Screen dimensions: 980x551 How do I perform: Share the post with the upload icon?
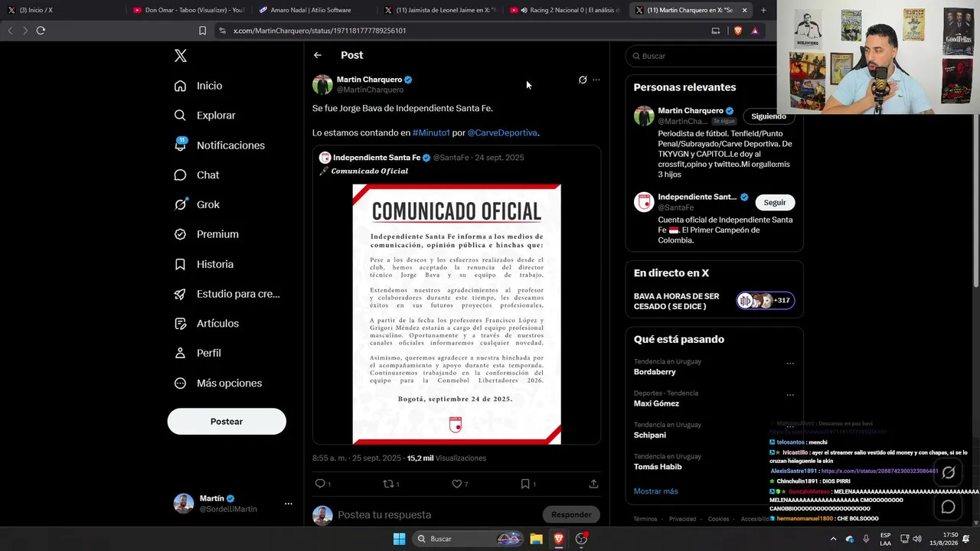[x=593, y=484]
